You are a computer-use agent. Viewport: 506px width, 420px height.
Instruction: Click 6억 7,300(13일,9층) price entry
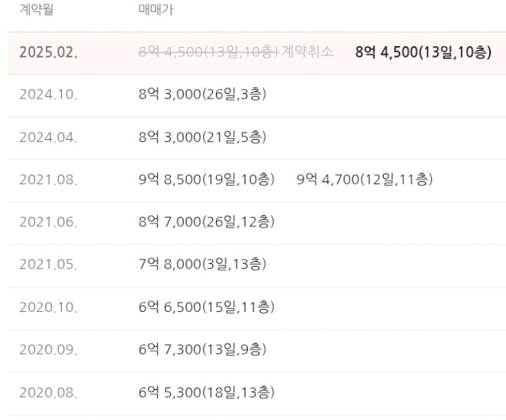point(202,349)
